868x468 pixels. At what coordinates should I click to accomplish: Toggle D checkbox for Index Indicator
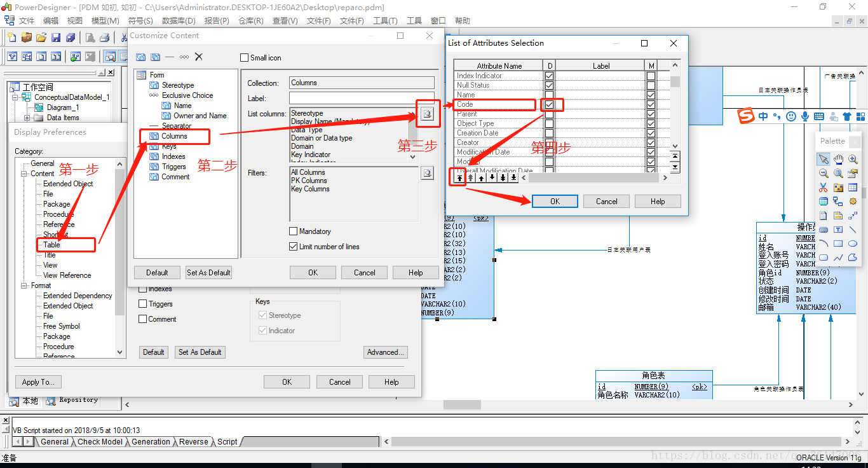pyautogui.click(x=549, y=76)
